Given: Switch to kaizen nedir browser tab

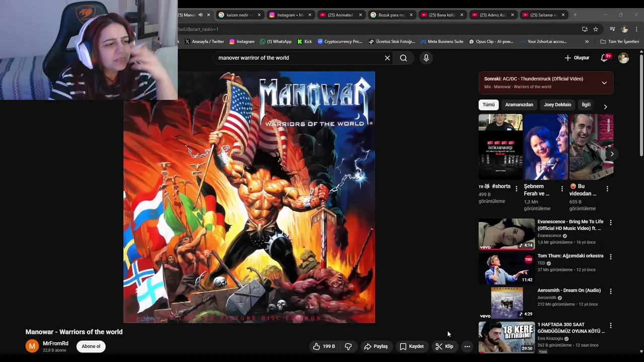Looking at the screenshot, I should click(x=239, y=15).
